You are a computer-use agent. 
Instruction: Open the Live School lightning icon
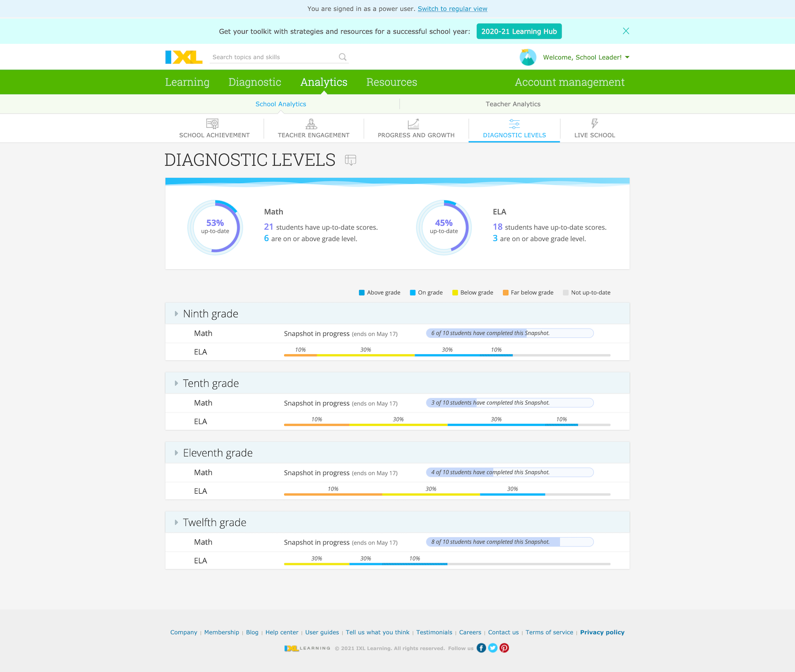(594, 123)
